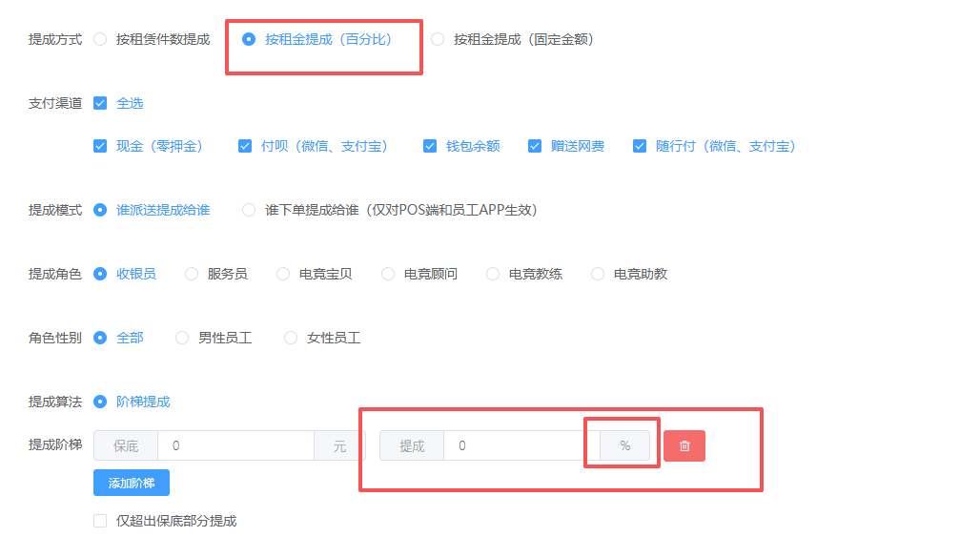Select 谁派送提成给谁 commission mode
Screen dimensions: 980x537
coord(100,210)
